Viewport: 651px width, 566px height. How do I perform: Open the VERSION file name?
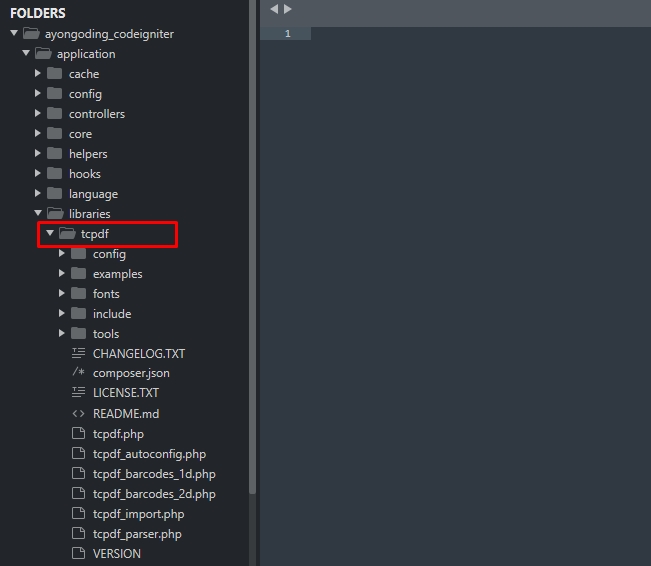117,554
